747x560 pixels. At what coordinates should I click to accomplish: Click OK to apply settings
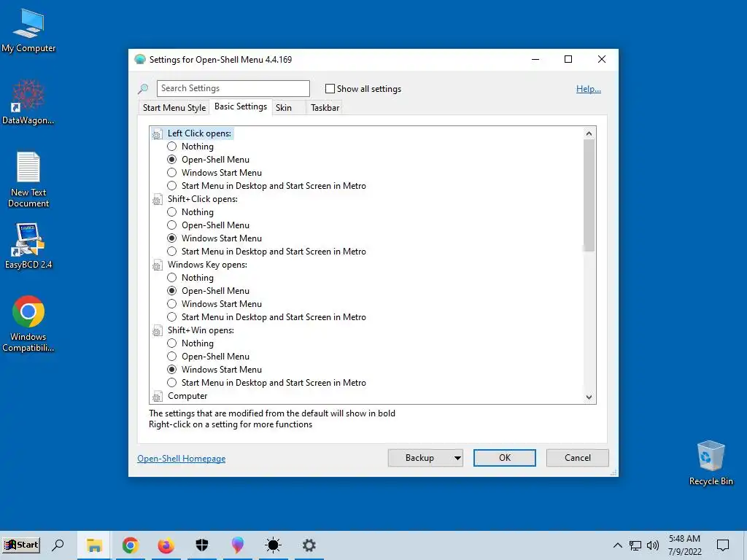[x=505, y=458]
